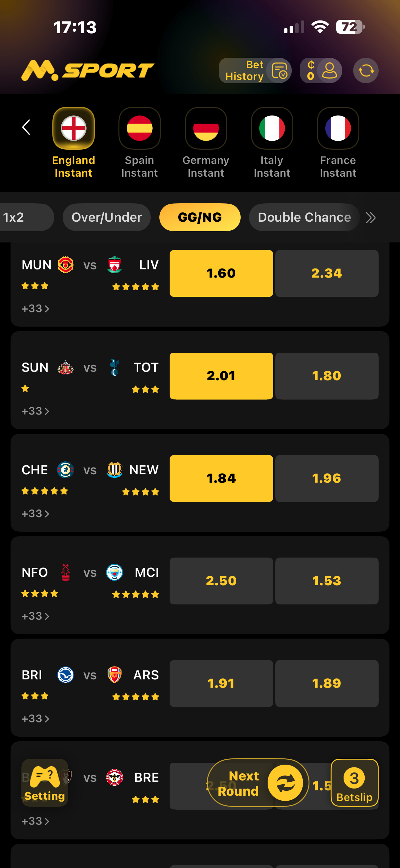Tap the refresh icon in header
The image size is (400, 868).
point(366,70)
